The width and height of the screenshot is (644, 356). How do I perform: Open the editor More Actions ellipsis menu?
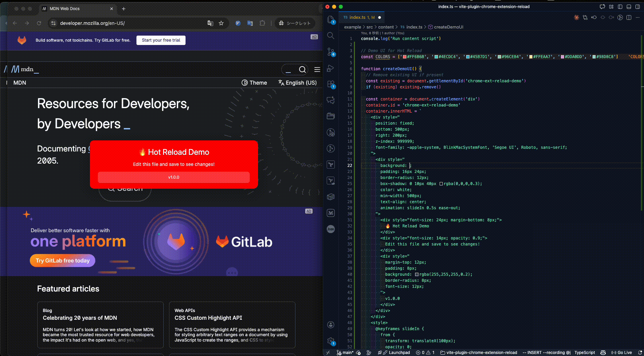(638, 17)
